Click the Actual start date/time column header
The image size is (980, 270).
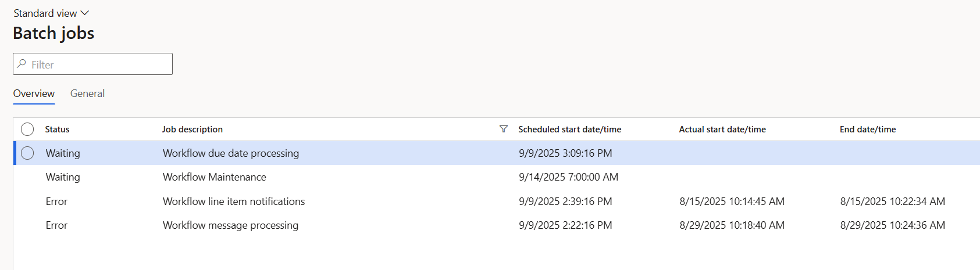coord(722,129)
